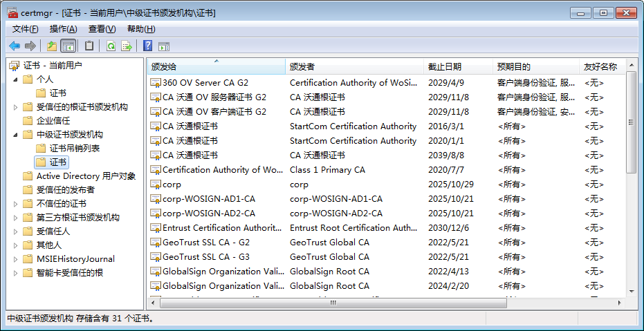The width and height of the screenshot is (644, 331).
Task: Collapse the 个人 tree node
Action: (16, 79)
